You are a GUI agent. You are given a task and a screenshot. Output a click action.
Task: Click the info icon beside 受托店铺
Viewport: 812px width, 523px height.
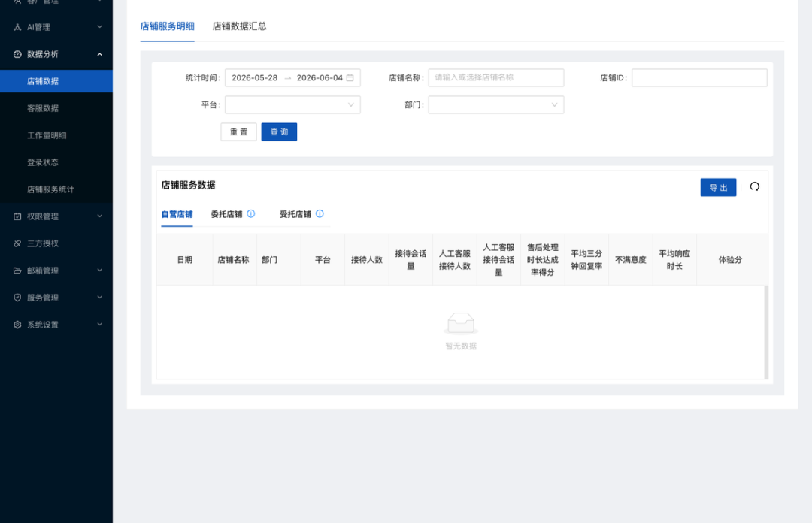tap(320, 214)
